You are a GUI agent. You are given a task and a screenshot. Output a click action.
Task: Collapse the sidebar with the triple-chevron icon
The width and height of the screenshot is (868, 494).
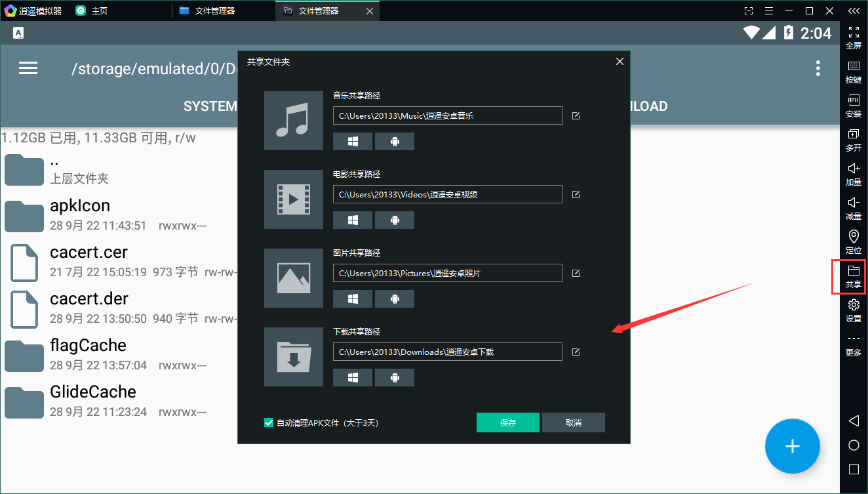pos(854,10)
